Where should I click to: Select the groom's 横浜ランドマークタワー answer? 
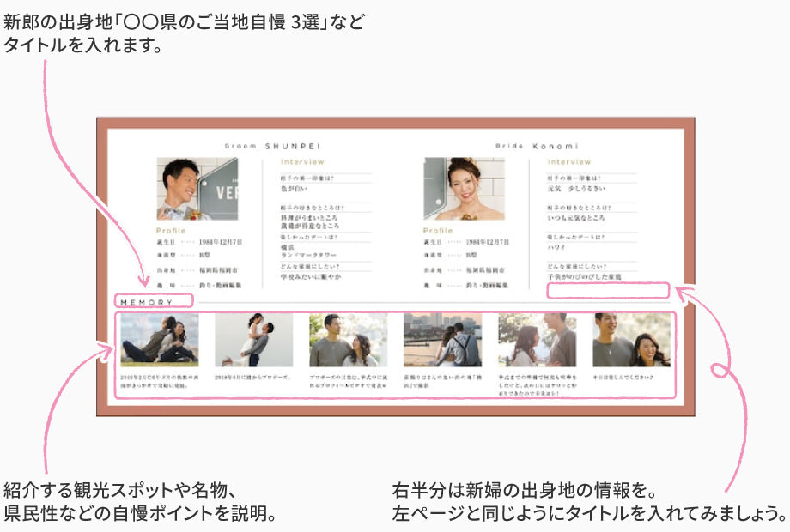(309, 251)
